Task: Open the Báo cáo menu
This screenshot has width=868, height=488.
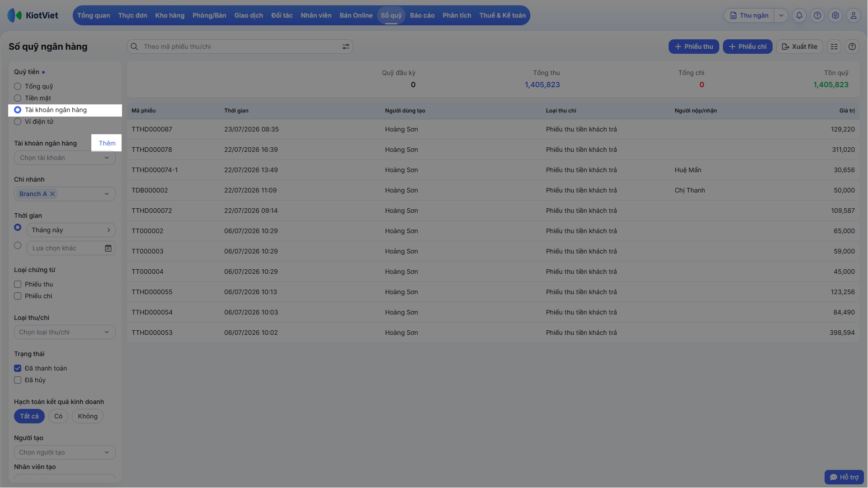Action: click(422, 15)
